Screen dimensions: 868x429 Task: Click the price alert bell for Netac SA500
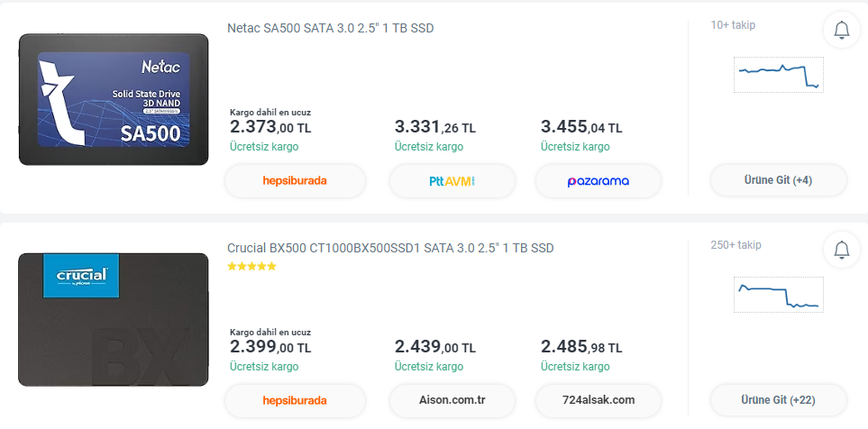pos(842,31)
